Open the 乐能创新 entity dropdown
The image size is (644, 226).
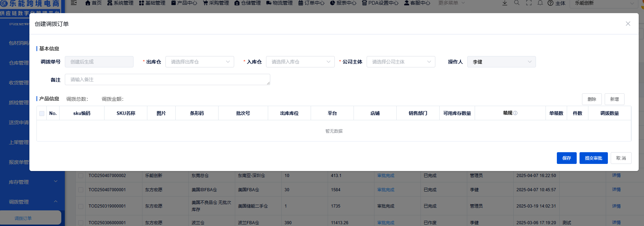[604, 3]
